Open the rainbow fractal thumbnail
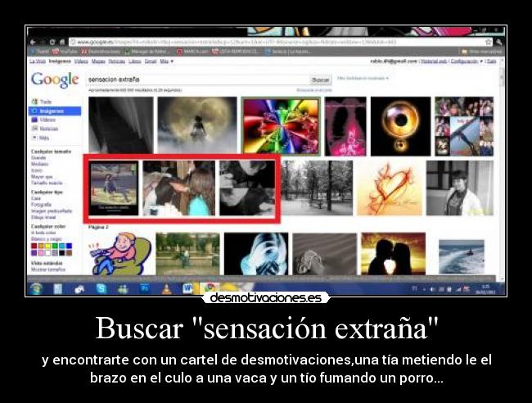Viewport: 532px width, 403px height. click(x=281, y=126)
